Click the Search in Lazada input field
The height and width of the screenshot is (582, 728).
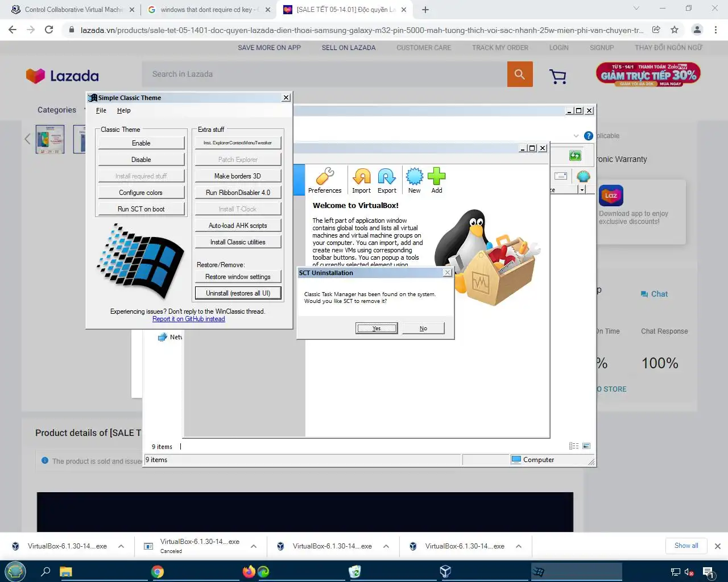pos(325,74)
